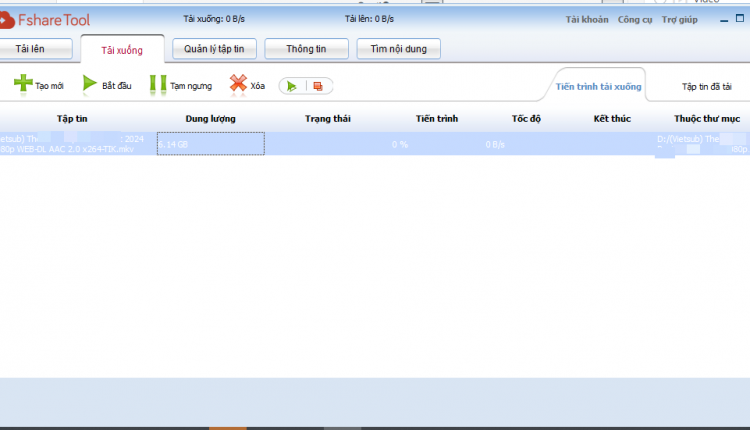Select the Tải xuống tab

122,50
